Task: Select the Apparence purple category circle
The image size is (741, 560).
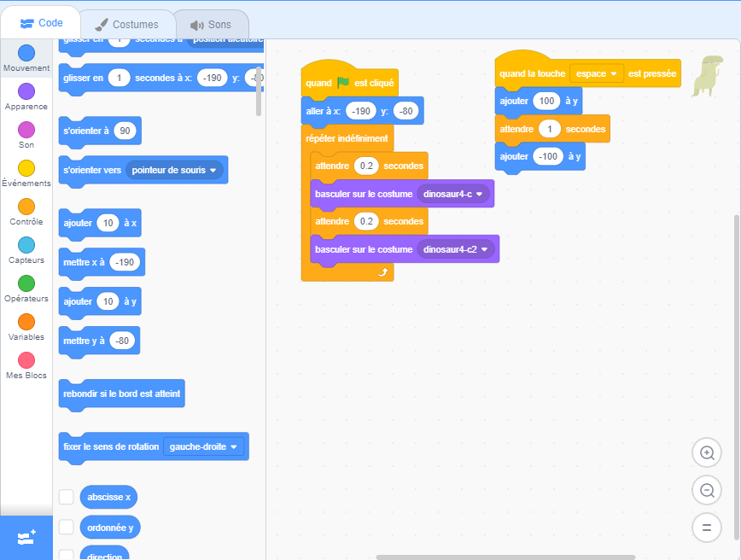Action: coord(26,91)
